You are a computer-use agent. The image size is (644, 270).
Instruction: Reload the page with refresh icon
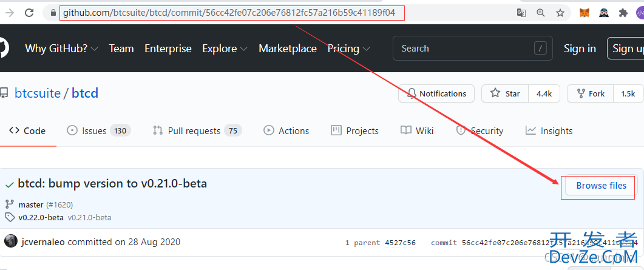pyautogui.click(x=29, y=13)
